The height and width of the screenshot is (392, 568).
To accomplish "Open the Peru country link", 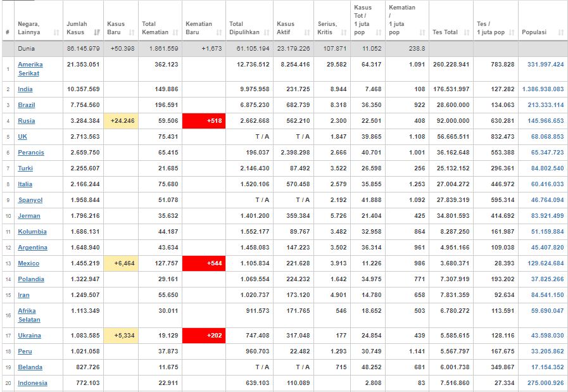I will (25, 351).
